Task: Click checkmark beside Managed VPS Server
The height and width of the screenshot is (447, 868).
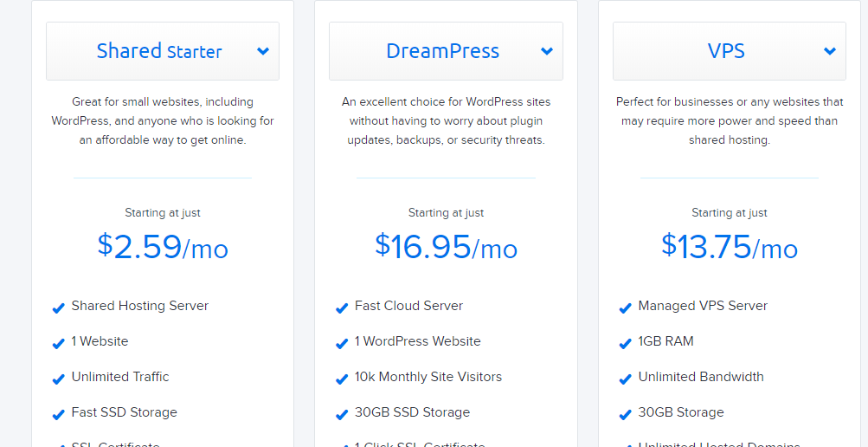Action: coord(625,308)
